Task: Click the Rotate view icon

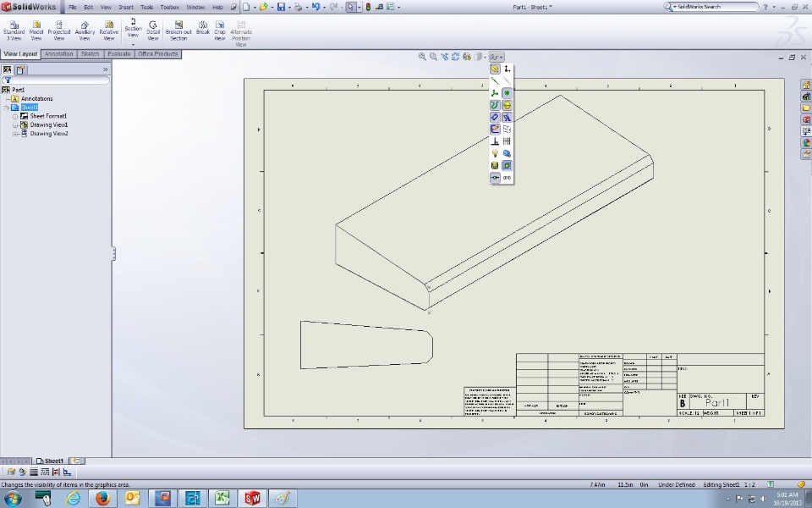Action: pos(456,57)
